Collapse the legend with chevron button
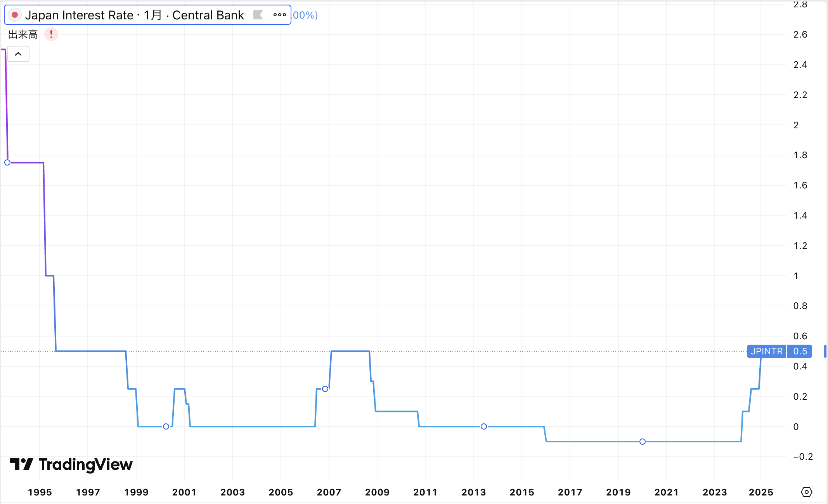This screenshot has height=504, width=828. click(x=18, y=54)
